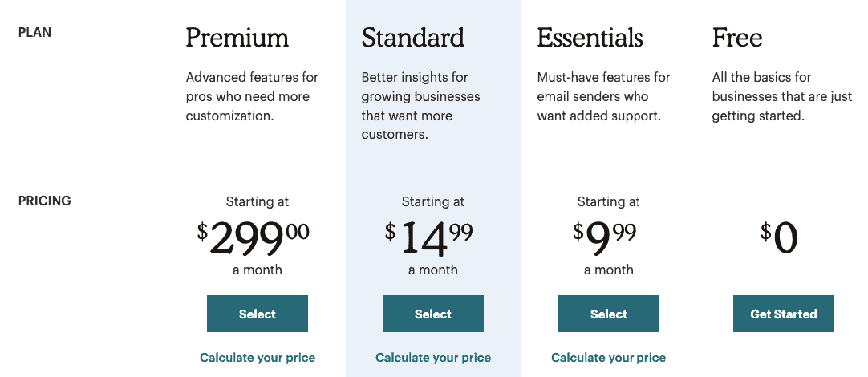
Task: Click the Premium plan heading
Action: click(x=237, y=38)
